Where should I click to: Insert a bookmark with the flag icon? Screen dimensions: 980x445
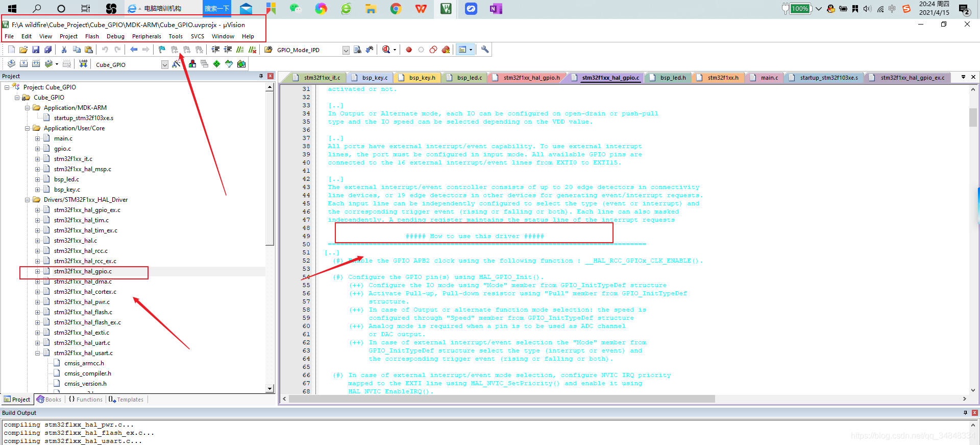coord(162,50)
